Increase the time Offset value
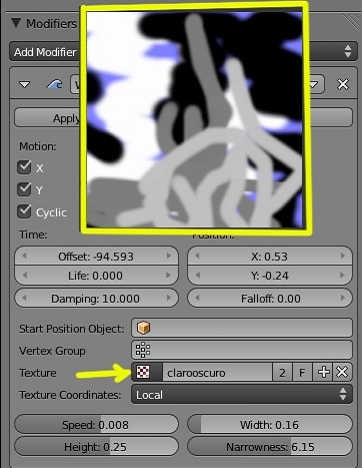This screenshot has width=362, height=468. click(x=169, y=256)
